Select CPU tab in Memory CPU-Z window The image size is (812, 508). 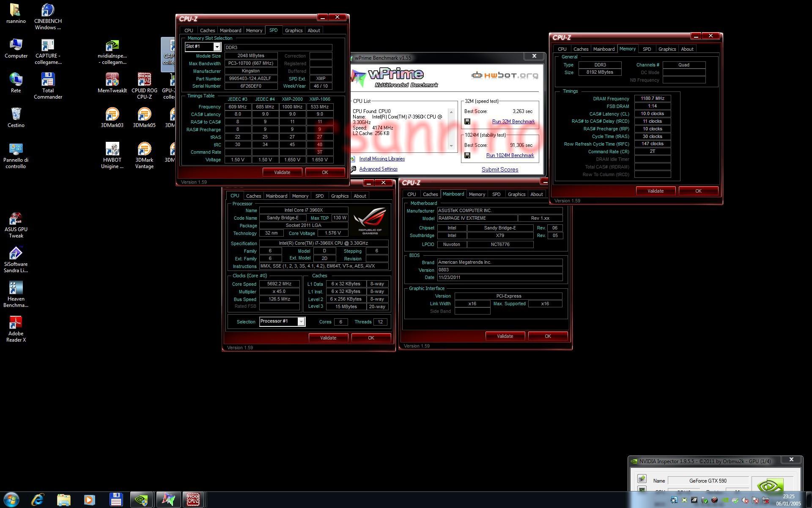pyautogui.click(x=562, y=49)
